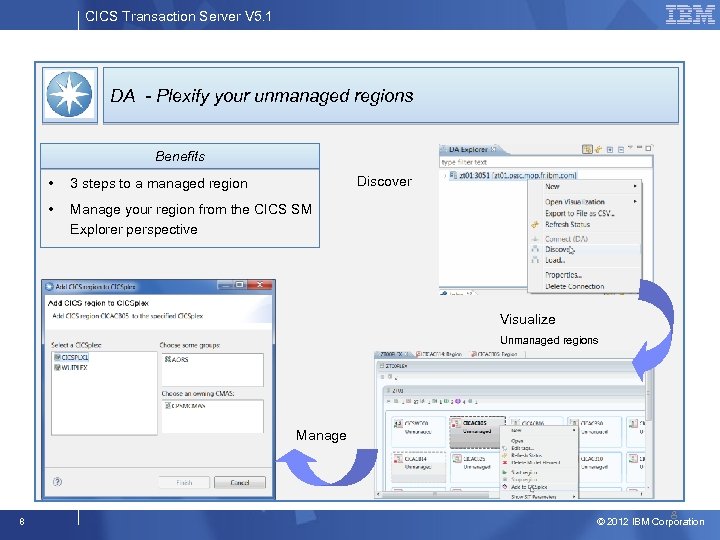Open the New submenu in region context menu
720x540 pixels.
click(x=539, y=431)
